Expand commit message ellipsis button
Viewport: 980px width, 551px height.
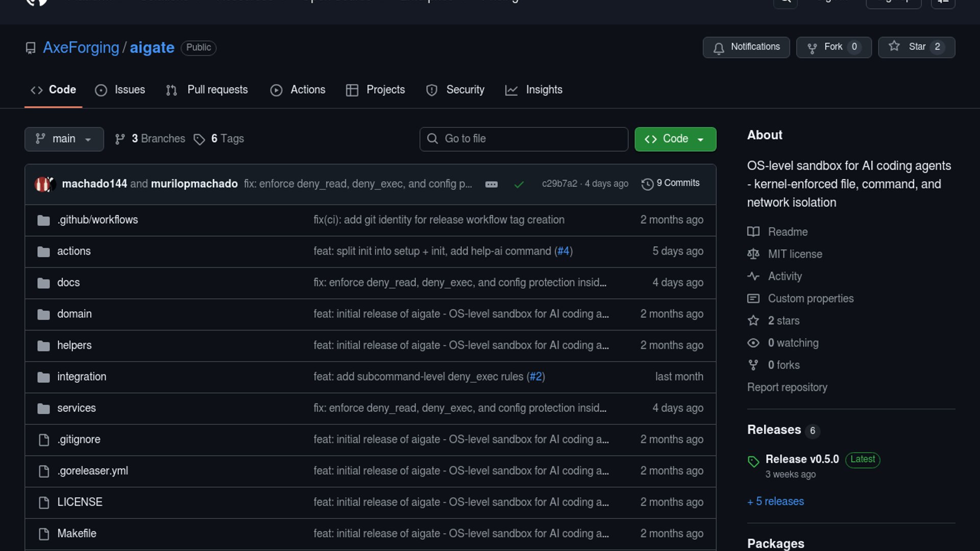point(491,184)
